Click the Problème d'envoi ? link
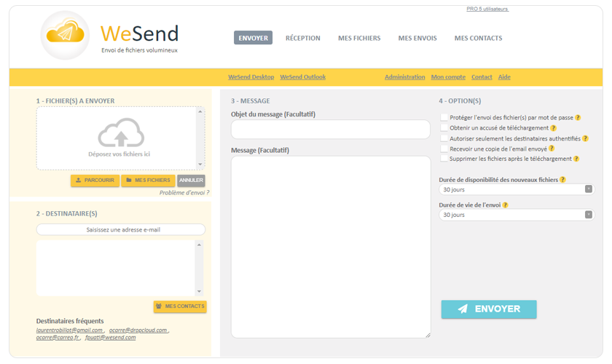 tap(184, 192)
